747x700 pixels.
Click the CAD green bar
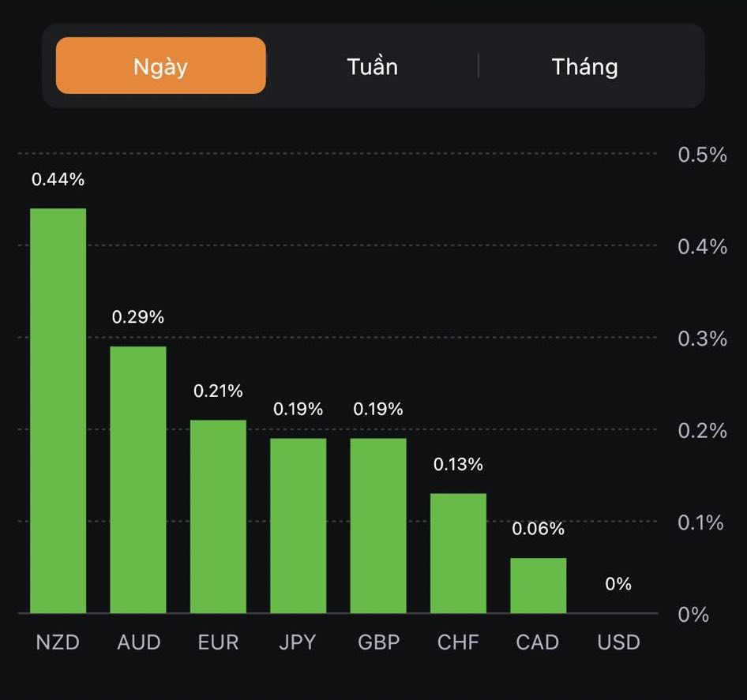coord(538,586)
